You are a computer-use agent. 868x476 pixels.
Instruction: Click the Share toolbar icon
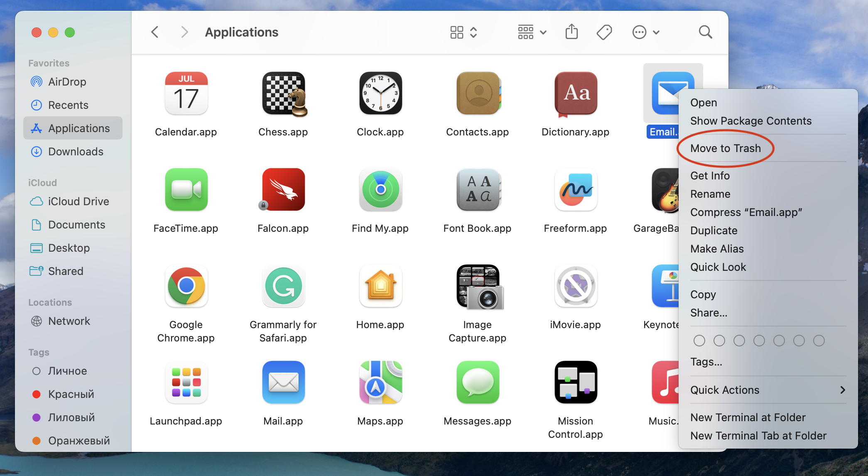point(571,32)
